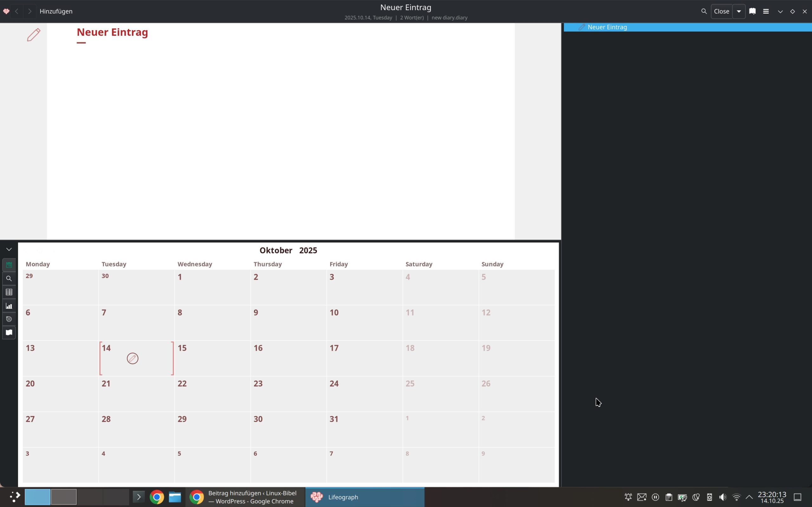Viewport: 812px width, 507px height.
Task: Open the calendar panel tab in sidebar
Action: [x=9, y=265]
